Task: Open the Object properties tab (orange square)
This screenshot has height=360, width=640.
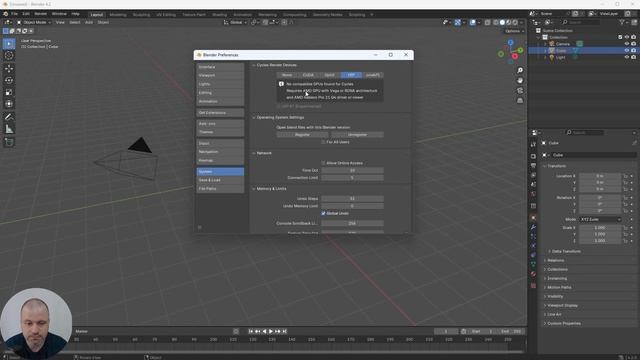Action: coord(533,218)
